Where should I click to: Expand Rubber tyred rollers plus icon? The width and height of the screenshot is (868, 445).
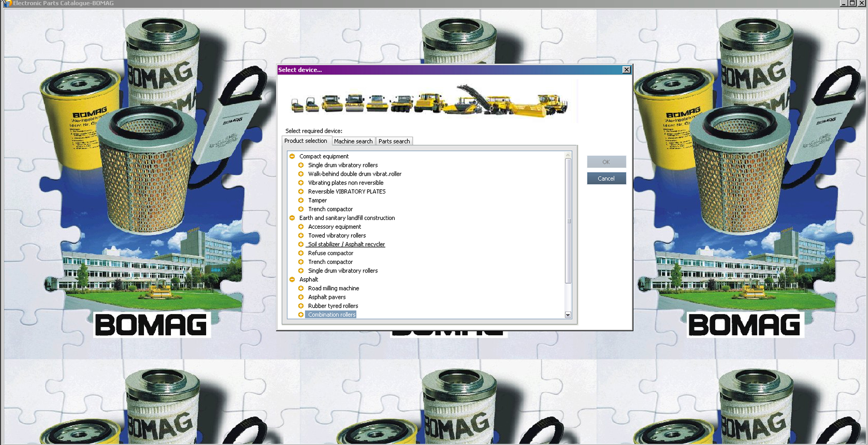(301, 306)
